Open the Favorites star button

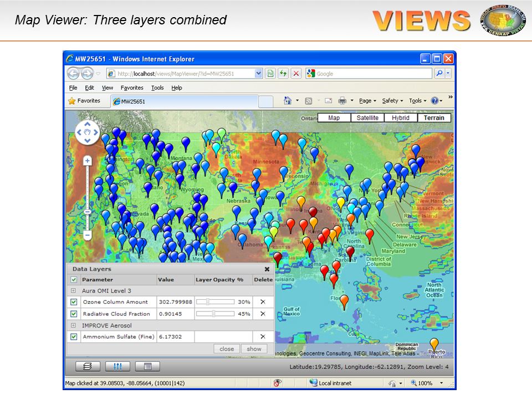point(84,101)
